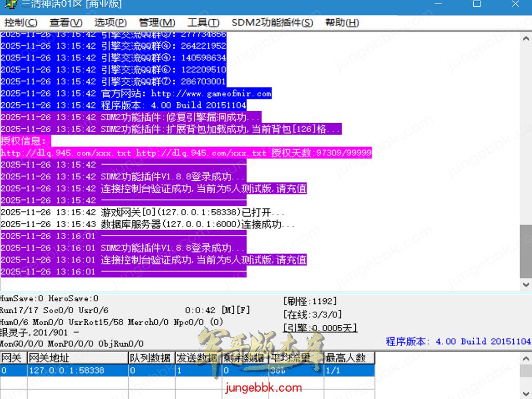Click the 授权信息 log line
Image resolution: width=532 pixels, height=399 pixels.
pos(24,141)
